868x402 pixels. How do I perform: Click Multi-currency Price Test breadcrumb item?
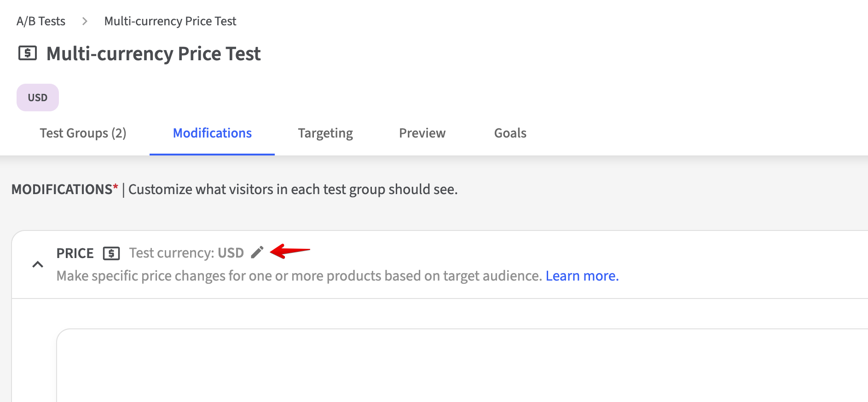(170, 21)
